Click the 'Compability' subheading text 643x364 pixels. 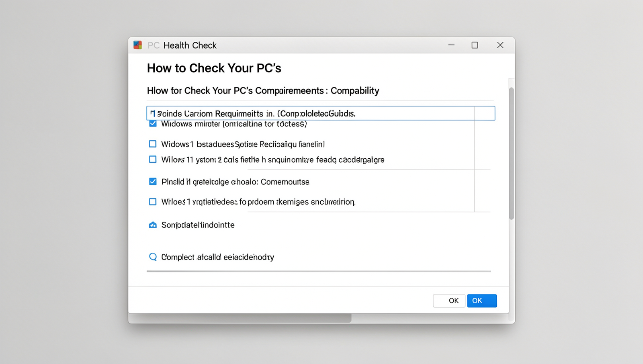click(x=355, y=91)
